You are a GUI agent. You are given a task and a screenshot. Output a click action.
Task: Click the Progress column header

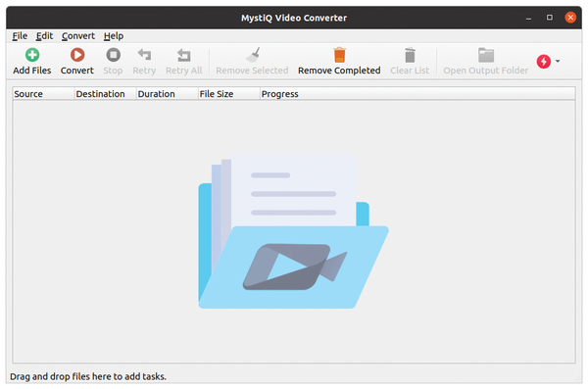click(417, 94)
